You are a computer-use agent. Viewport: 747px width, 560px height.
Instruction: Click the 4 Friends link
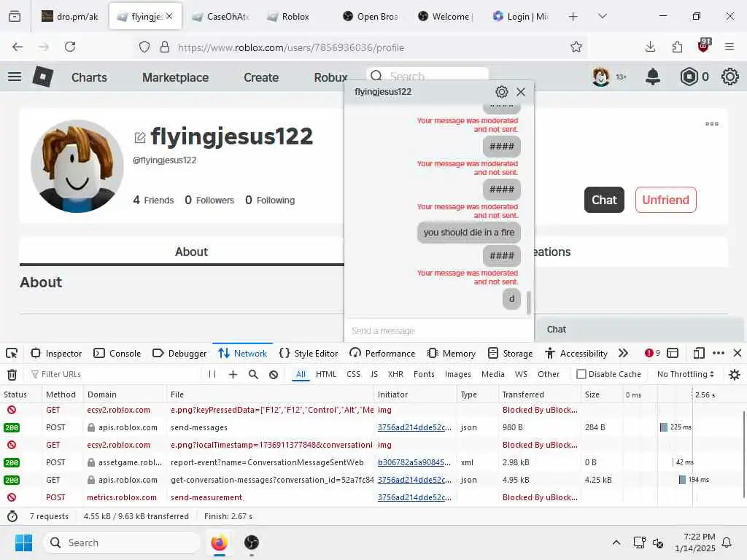[153, 200]
